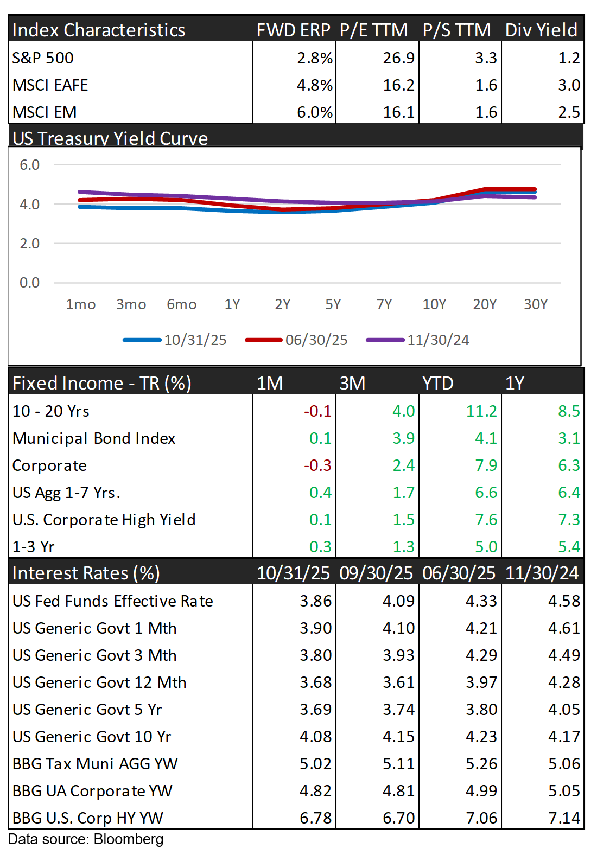
Task: Click the 10 - 20 Yrs YTD value 11.2
Action: (x=481, y=411)
